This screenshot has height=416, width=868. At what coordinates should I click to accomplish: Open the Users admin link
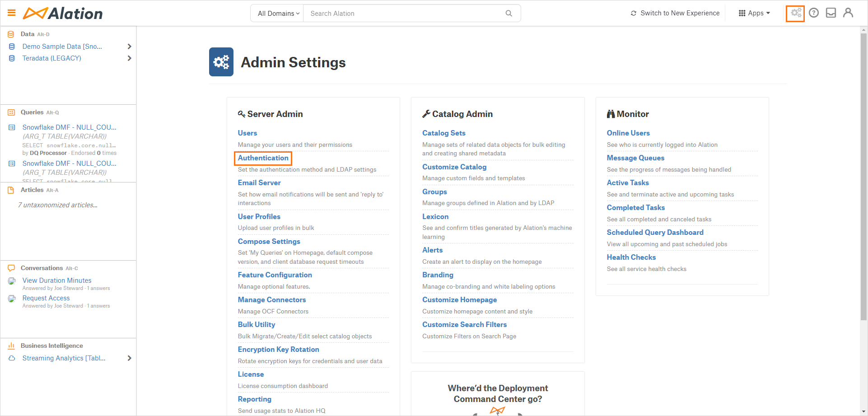247,133
